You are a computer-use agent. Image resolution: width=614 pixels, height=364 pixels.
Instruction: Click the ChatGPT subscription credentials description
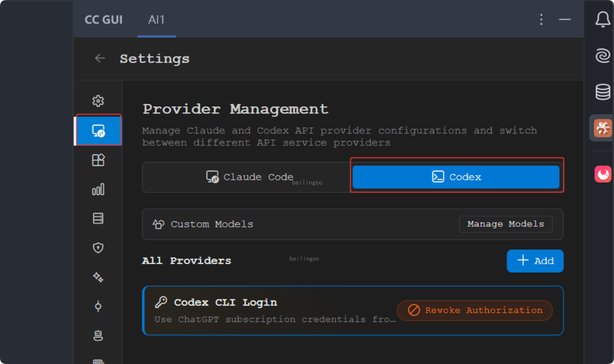pos(275,319)
